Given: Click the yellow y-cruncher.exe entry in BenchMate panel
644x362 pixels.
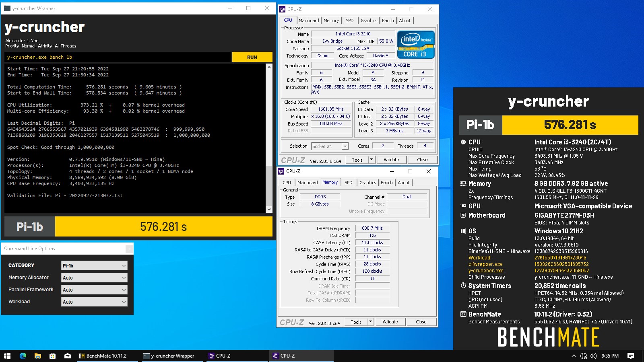Looking at the screenshot, I should (x=486, y=271).
